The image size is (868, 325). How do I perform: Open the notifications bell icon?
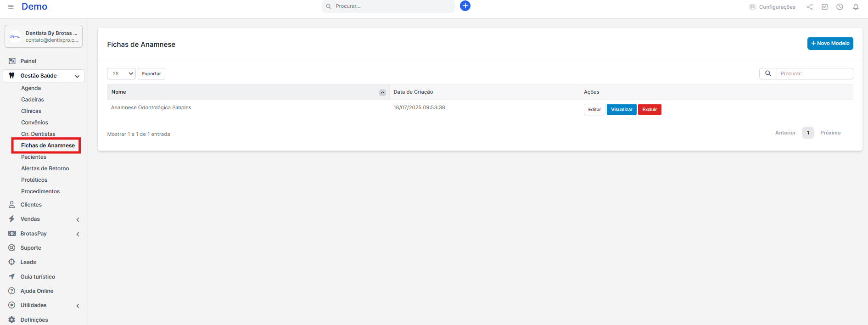point(856,7)
